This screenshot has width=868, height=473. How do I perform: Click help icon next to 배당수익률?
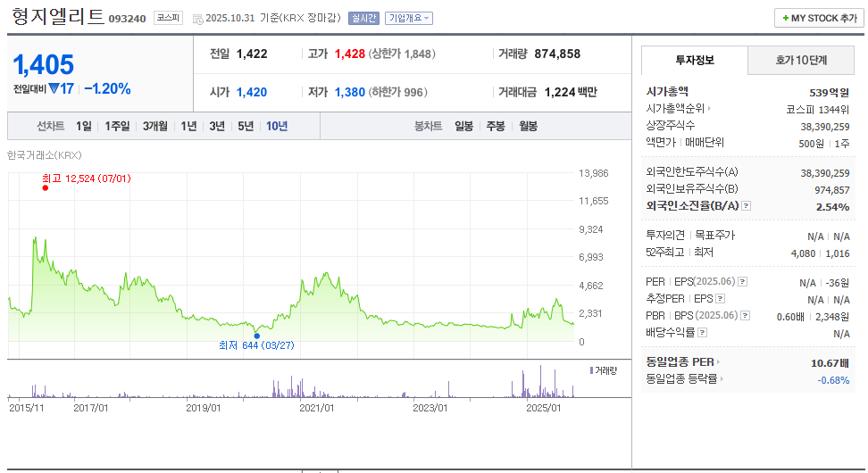[x=703, y=333]
